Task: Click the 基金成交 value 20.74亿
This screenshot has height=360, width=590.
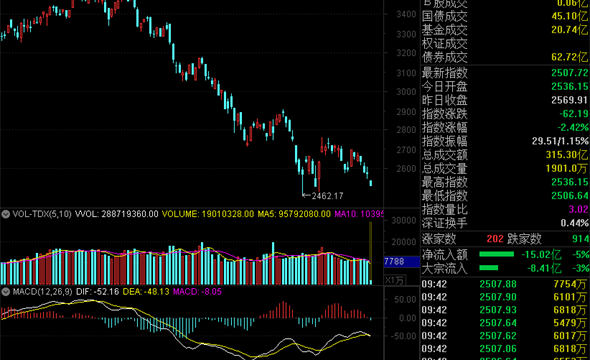Action: 570,30
